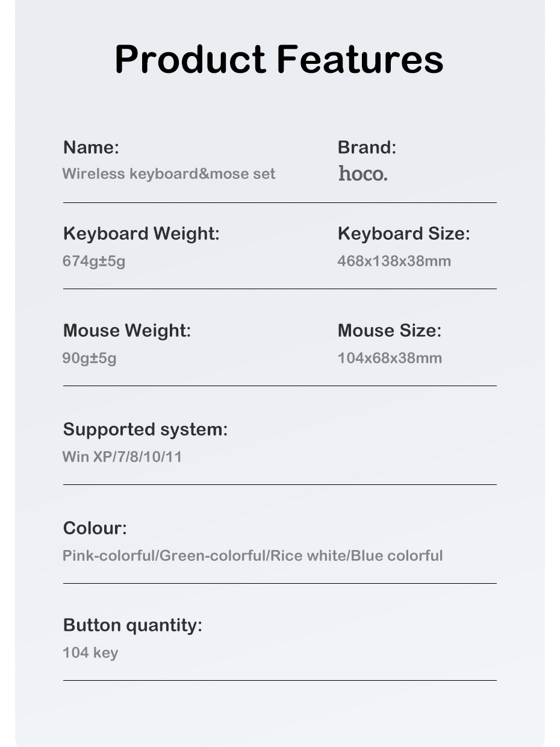Select the 104 key value
Screen dimensions: 560x747
(90, 652)
